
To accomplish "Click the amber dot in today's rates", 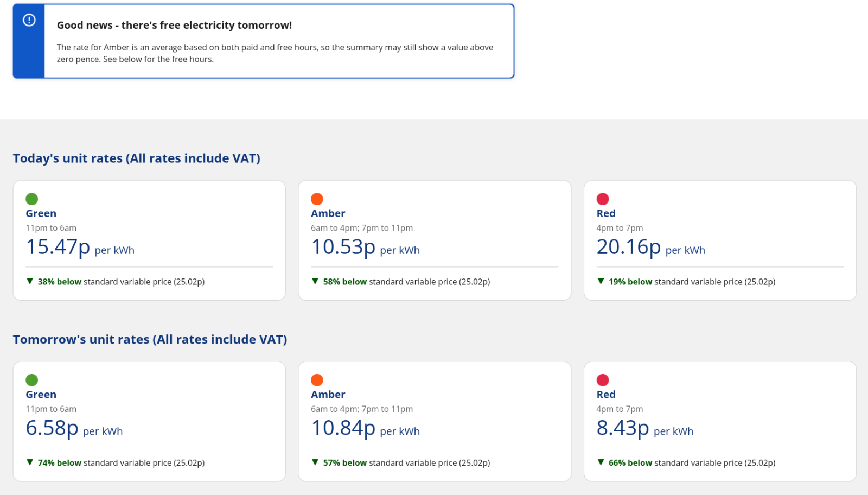I will tap(317, 199).
